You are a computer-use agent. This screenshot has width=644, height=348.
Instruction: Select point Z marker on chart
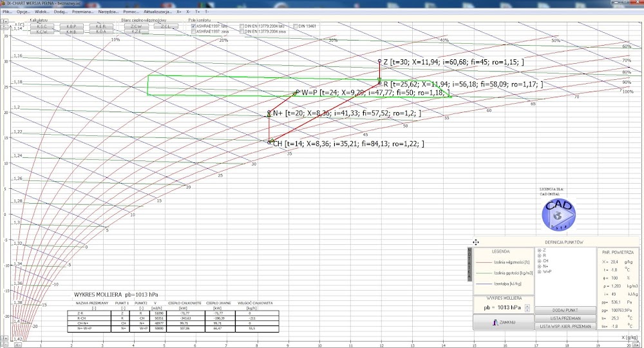coord(380,61)
